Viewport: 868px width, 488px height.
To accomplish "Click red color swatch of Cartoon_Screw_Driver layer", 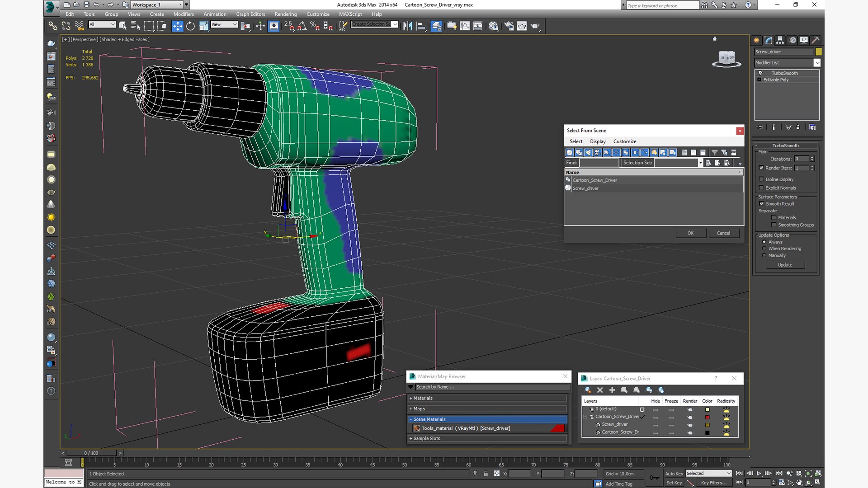I will coord(707,417).
